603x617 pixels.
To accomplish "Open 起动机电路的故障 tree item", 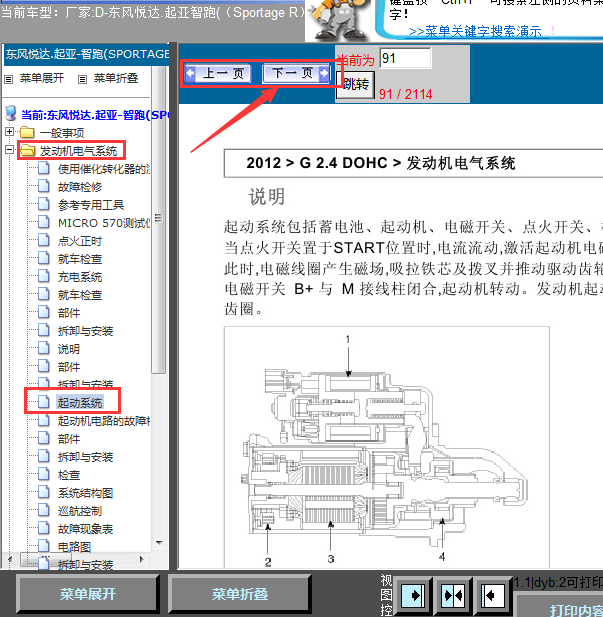I will tap(104, 421).
